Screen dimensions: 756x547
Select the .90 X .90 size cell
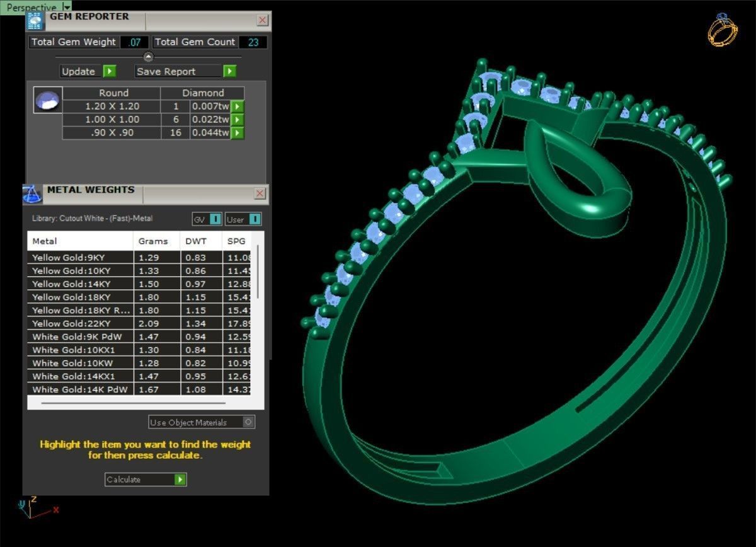tap(112, 133)
